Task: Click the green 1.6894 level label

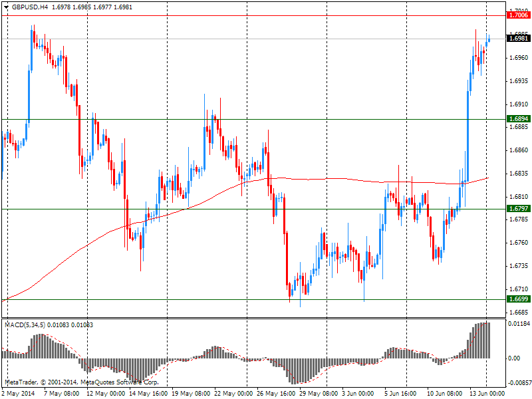Action: tap(519, 119)
